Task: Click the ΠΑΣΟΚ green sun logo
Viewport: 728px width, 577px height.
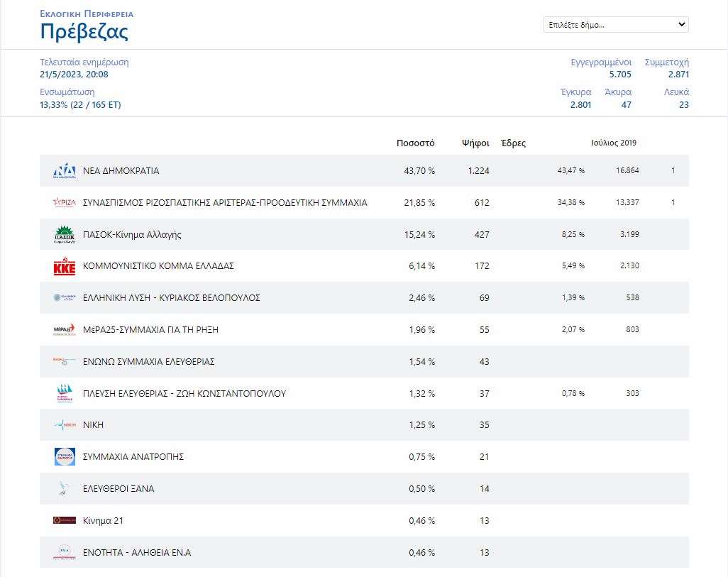Action: (x=65, y=235)
